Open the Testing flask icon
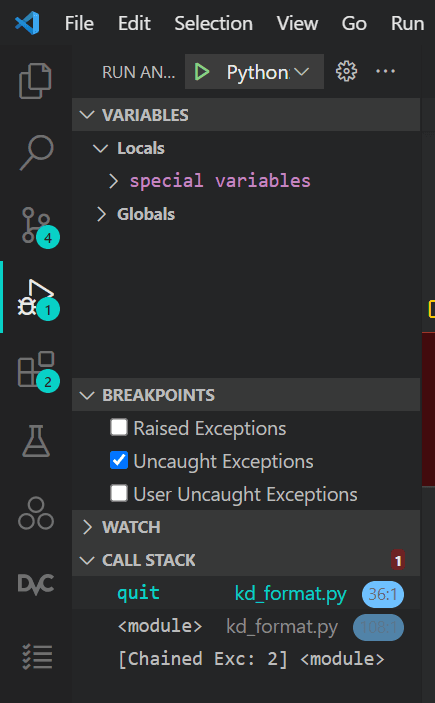The width and height of the screenshot is (435, 703). [x=36, y=441]
